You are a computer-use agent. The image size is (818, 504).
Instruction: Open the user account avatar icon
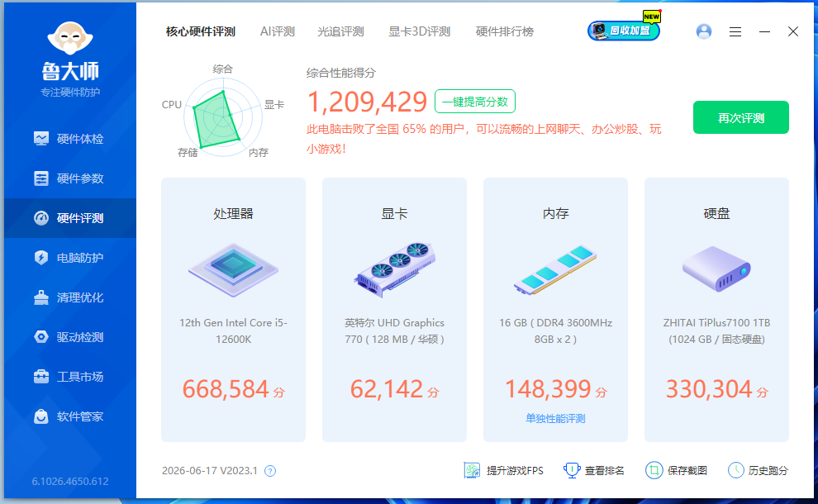pos(704,32)
